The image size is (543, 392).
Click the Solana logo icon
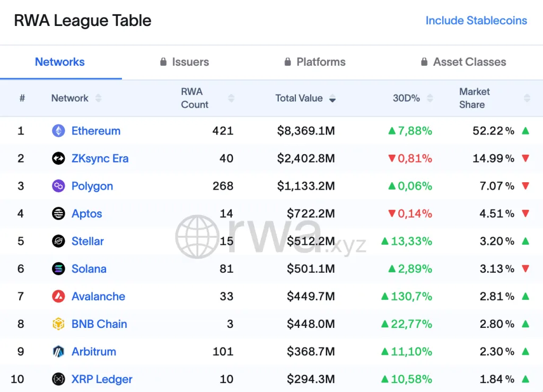(x=58, y=269)
